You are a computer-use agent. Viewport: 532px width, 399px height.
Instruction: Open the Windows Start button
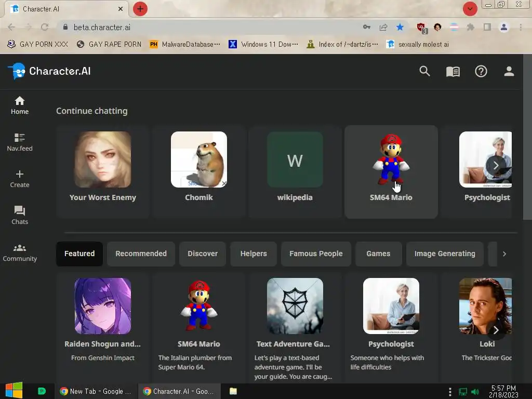tap(14, 391)
